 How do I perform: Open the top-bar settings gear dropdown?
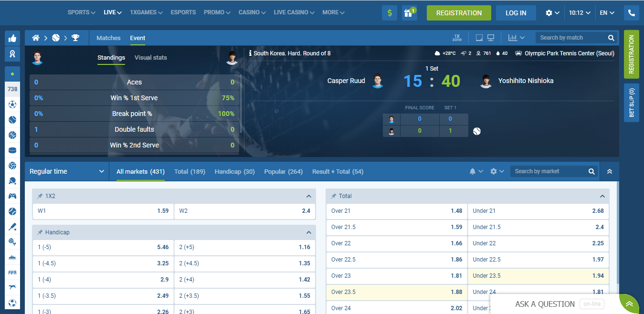(552, 13)
